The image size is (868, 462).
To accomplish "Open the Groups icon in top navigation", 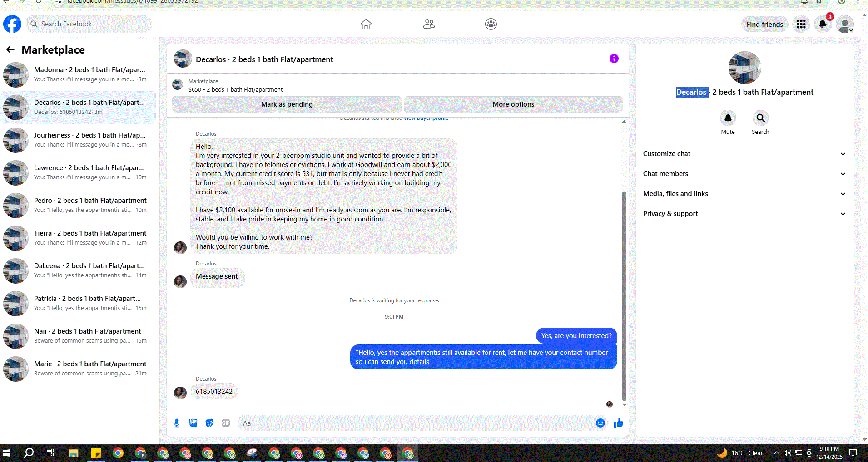I will (x=491, y=24).
